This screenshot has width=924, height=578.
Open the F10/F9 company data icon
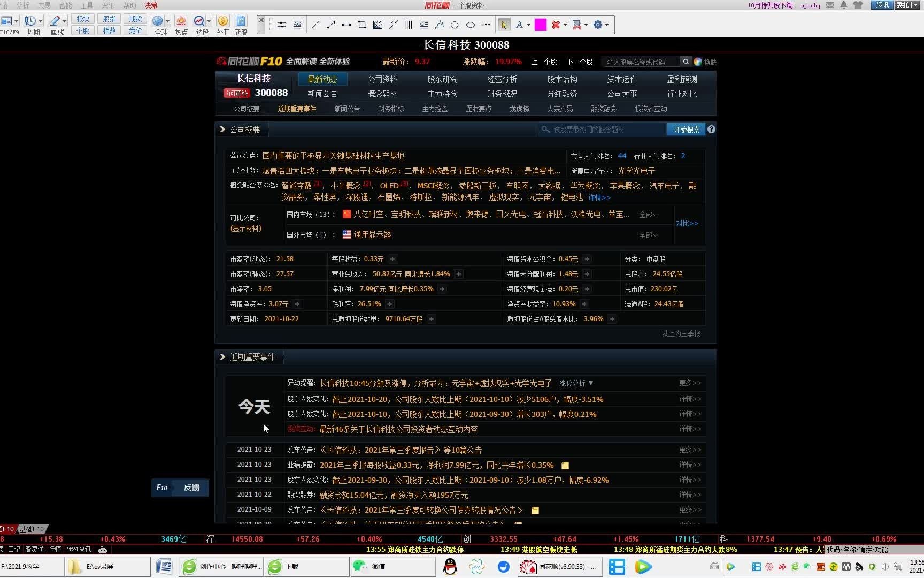click(x=7, y=21)
